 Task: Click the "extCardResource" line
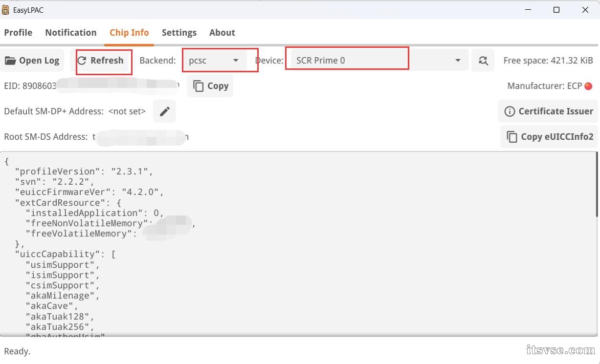click(68, 202)
